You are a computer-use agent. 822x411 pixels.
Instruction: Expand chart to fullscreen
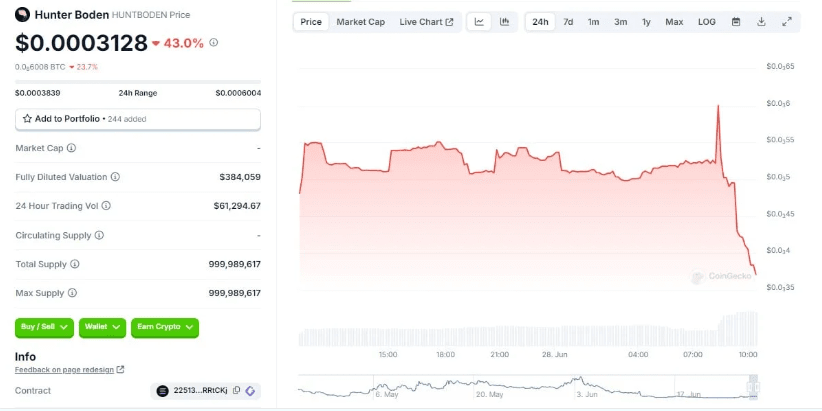click(786, 22)
